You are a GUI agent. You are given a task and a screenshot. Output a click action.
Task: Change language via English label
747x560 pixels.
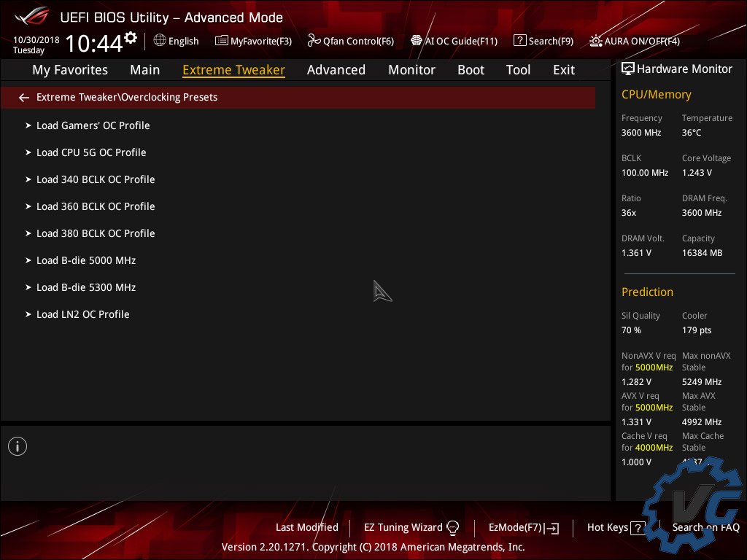(x=183, y=42)
